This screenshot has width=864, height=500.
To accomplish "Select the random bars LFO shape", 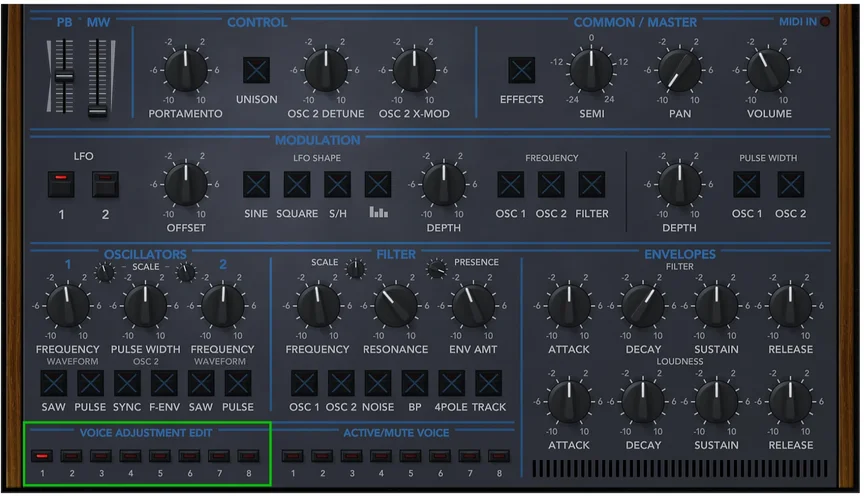I will (x=378, y=184).
